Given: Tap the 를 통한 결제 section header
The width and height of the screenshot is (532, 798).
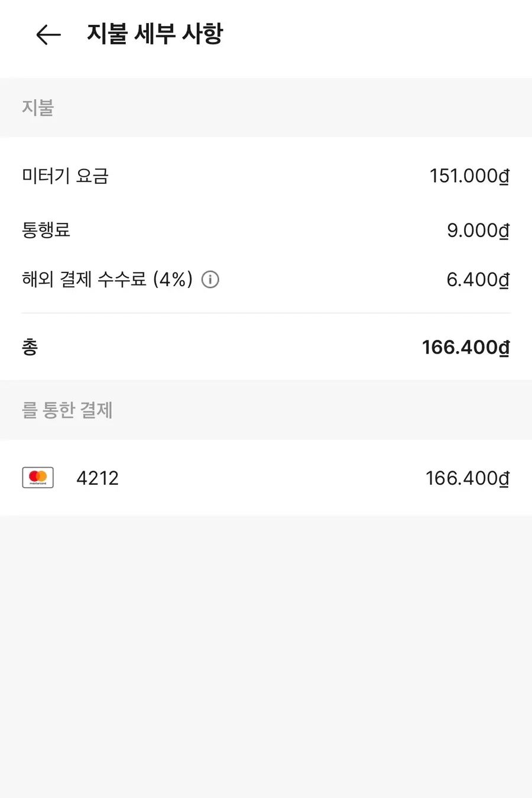Looking at the screenshot, I should [x=67, y=410].
